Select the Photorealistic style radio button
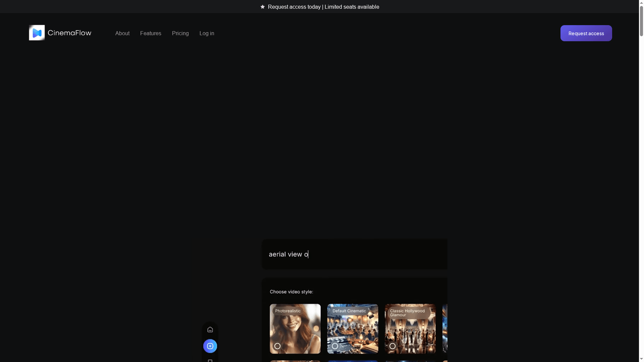 (x=277, y=346)
